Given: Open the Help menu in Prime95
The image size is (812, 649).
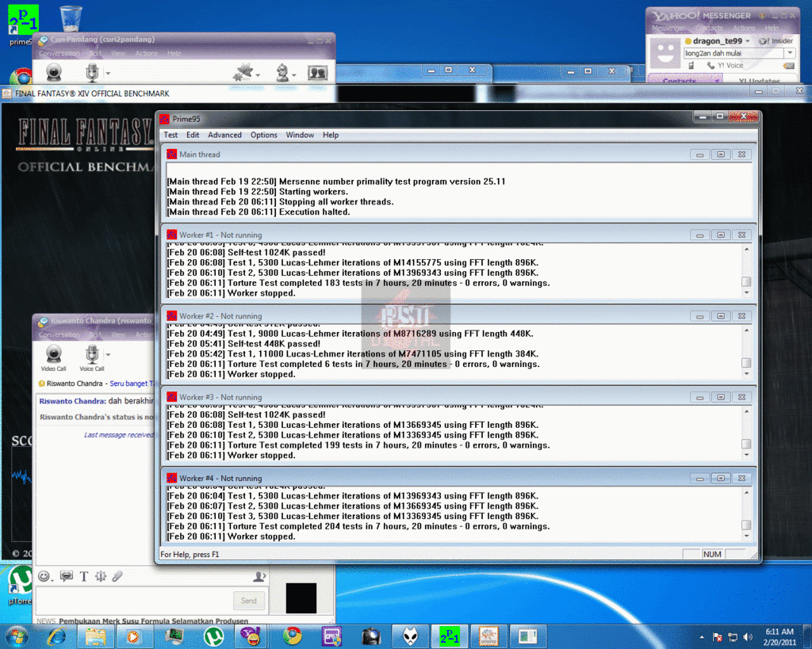Looking at the screenshot, I should coord(331,135).
